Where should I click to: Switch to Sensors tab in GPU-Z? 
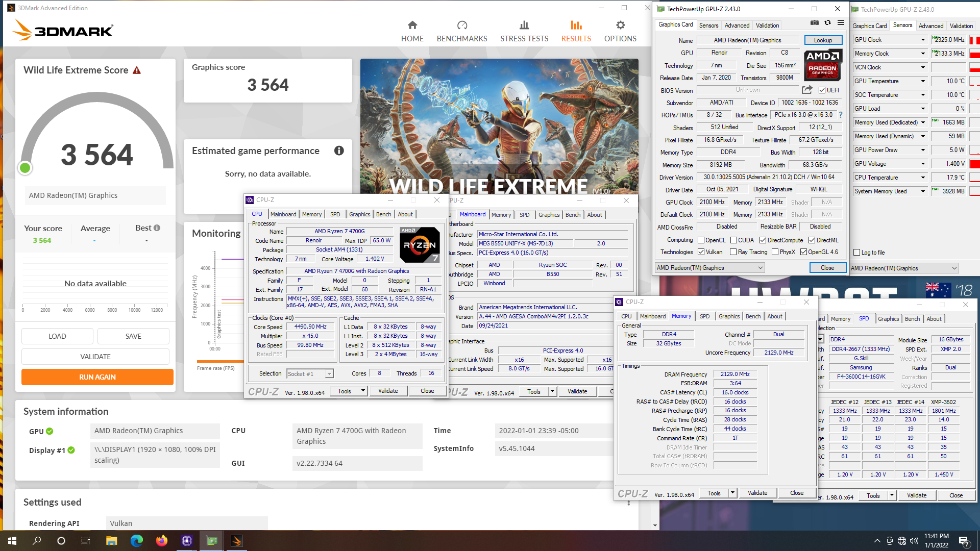click(708, 26)
